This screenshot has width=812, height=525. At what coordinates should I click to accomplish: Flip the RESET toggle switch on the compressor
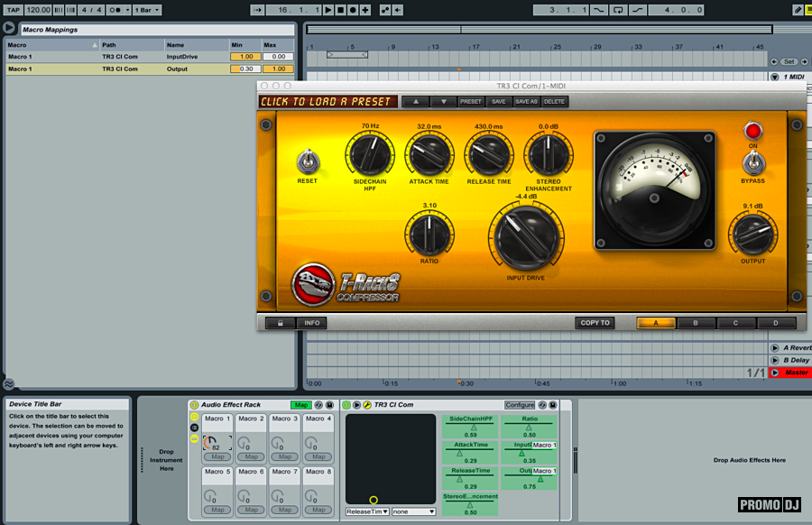tap(308, 162)
